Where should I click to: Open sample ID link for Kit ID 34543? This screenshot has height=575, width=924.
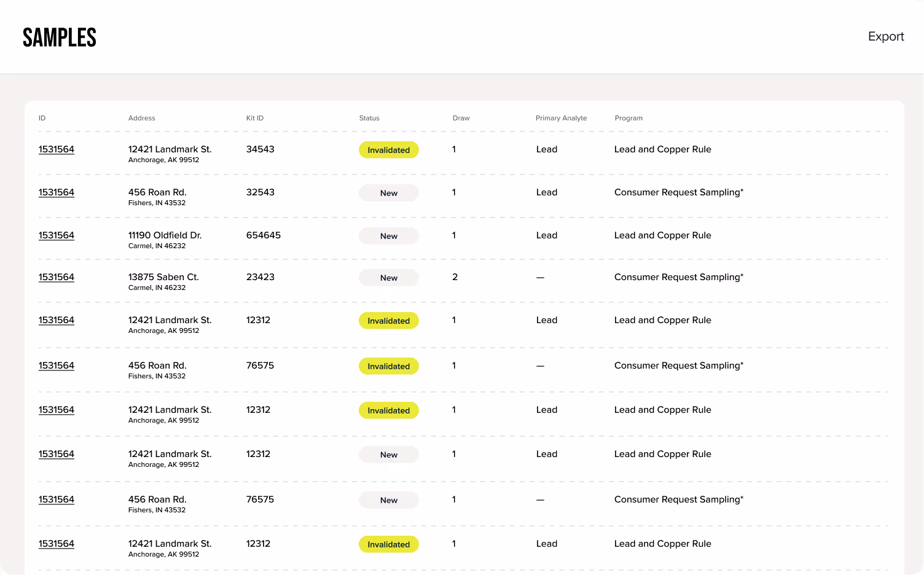pyautogui.click(x=56, y=149)
